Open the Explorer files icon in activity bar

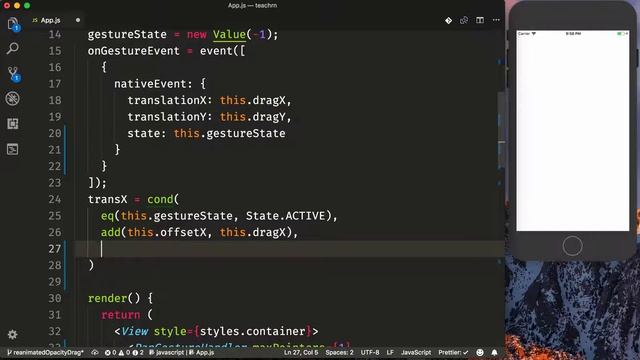(13, 24)
